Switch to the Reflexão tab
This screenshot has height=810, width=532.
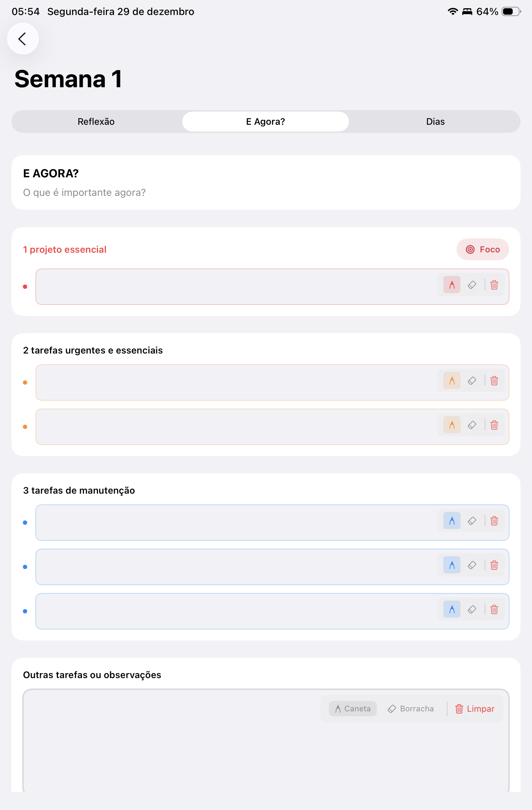pos(96,122)
